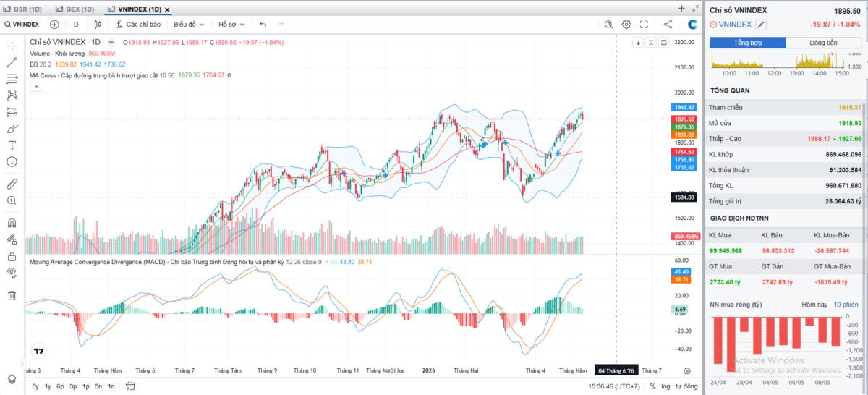Open the candlestick chart style selector
This screenshot has width=868, height=395.
[x=97, y=24]
